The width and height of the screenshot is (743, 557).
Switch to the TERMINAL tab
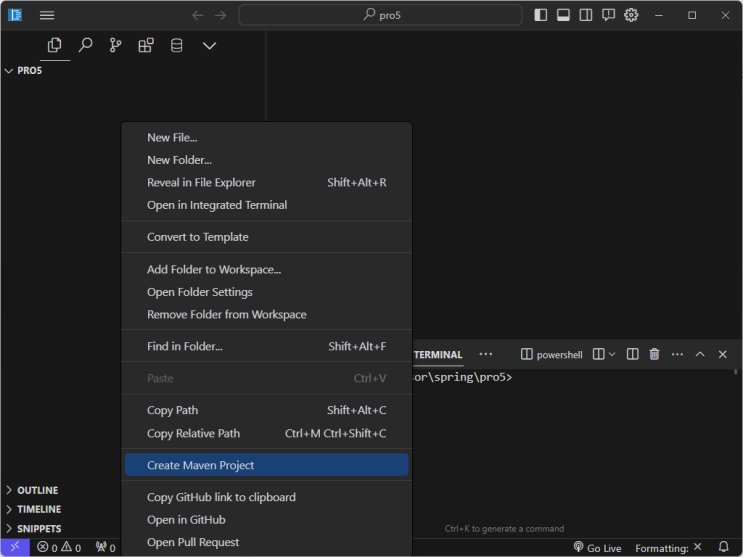[x=438, y=355]
